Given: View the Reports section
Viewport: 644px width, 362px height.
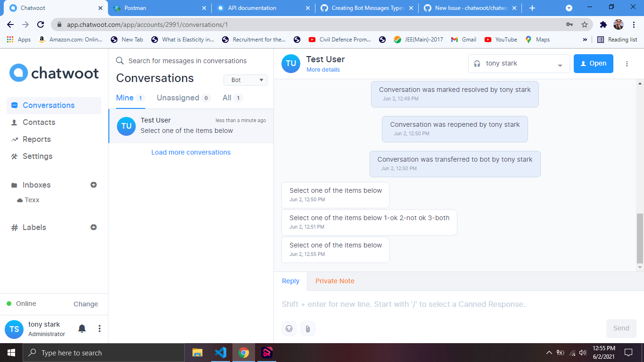Looking at the screenshot, I should point(36,139).
